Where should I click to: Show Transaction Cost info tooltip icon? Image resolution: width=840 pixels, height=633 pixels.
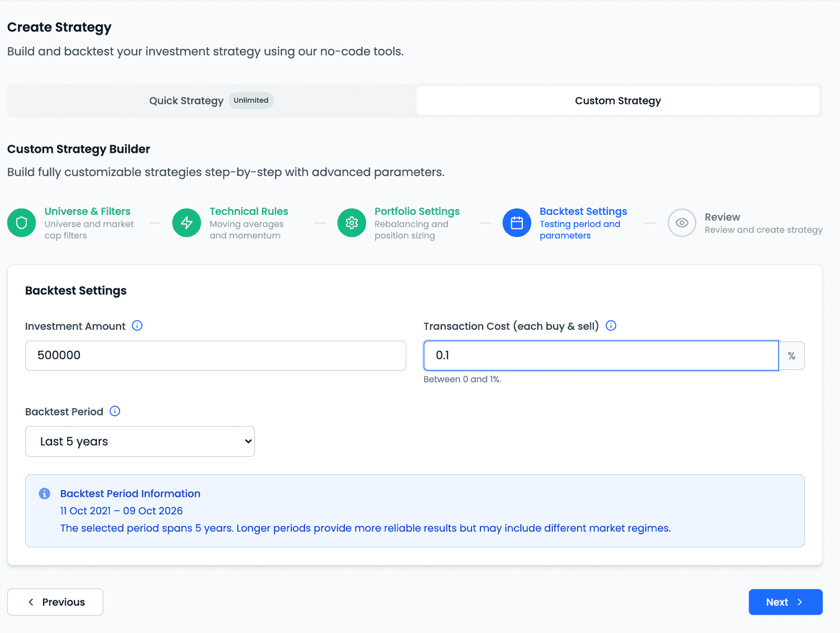coord(611,326)
